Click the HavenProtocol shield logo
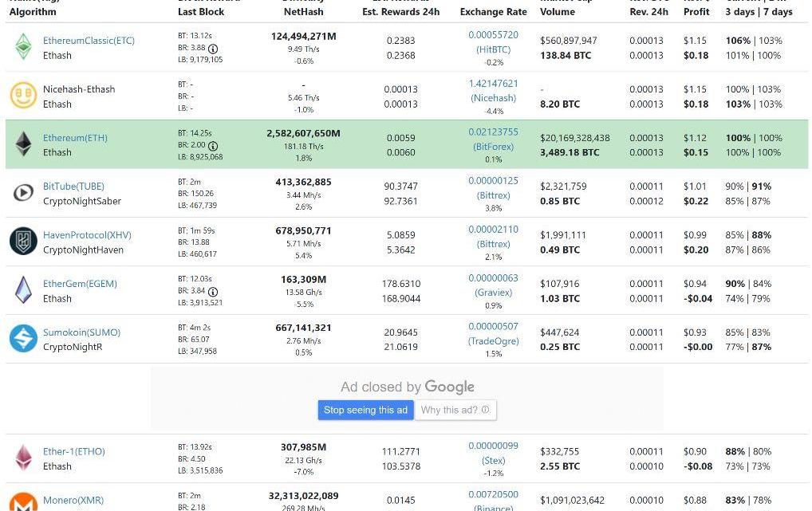This screenshot has height=511, width=812. pos(23,242)
